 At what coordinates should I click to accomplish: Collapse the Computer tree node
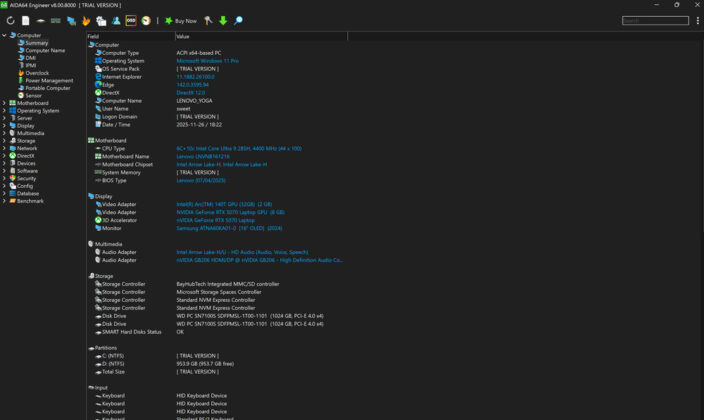(4, 35)
